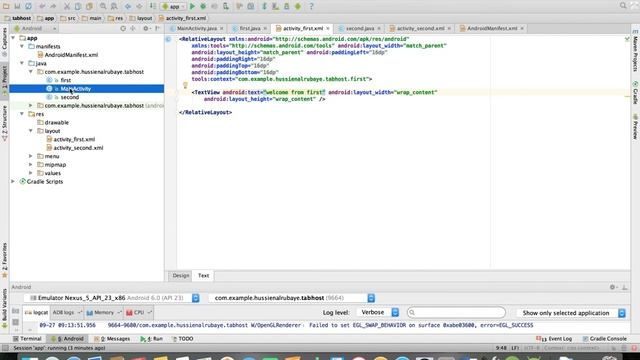Image resolution: width=640 pixels, height=360 pixels.
Task: Close the activity_first.xml editor tab
Action: coord(328,29)
